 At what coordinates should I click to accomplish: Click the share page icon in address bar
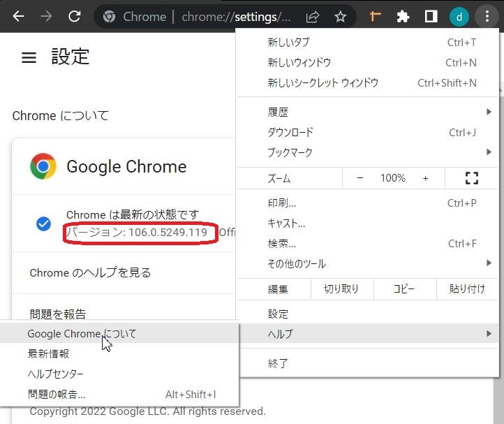click(x=313, y=17)
